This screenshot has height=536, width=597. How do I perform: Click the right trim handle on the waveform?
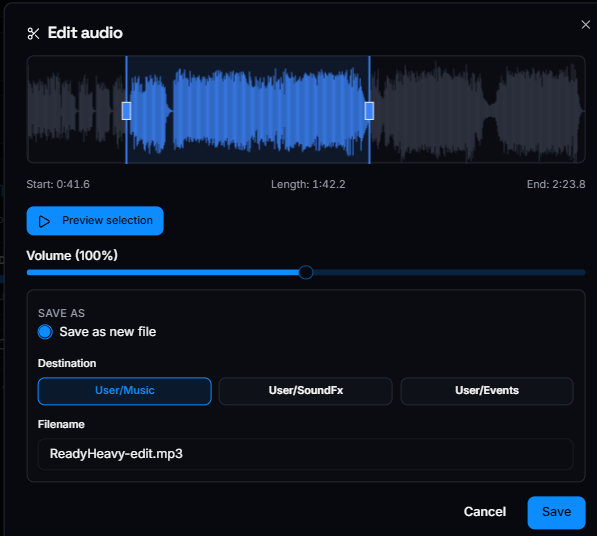pyautogui.click(x=369, y=111)
